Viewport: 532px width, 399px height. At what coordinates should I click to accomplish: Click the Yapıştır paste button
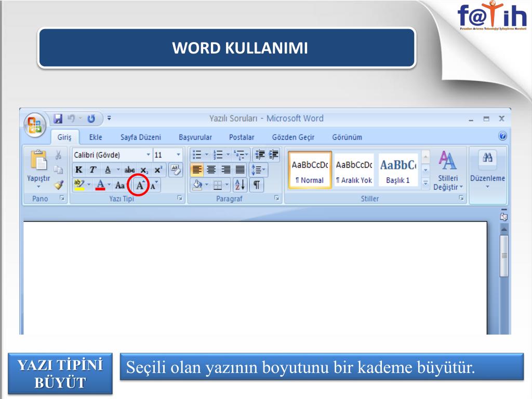(38, 169)
